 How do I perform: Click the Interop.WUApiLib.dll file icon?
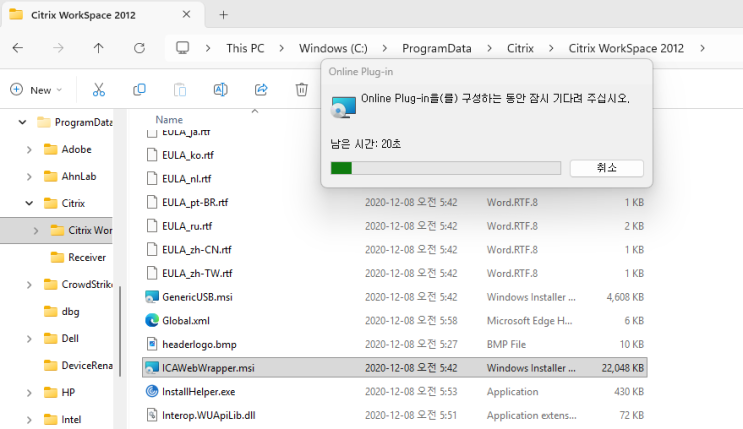click(x=152, y=415)
